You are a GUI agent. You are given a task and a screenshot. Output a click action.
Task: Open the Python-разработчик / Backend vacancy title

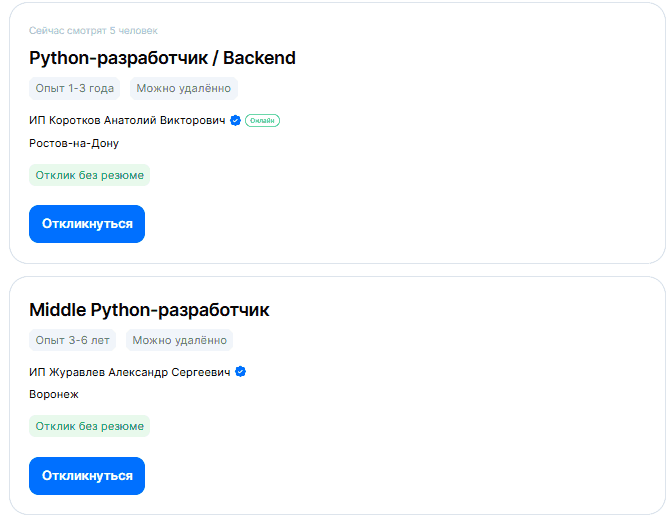162,58
